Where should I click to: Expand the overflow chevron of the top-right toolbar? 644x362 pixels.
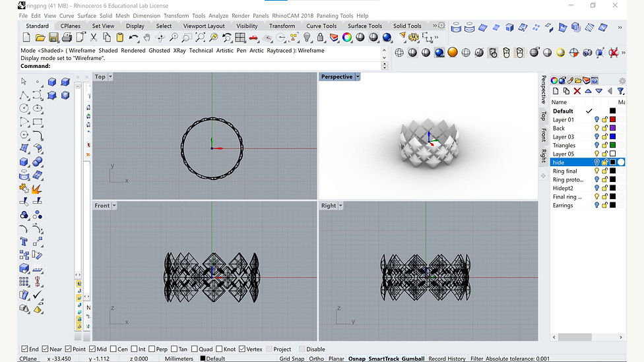(x=620, y=28)
